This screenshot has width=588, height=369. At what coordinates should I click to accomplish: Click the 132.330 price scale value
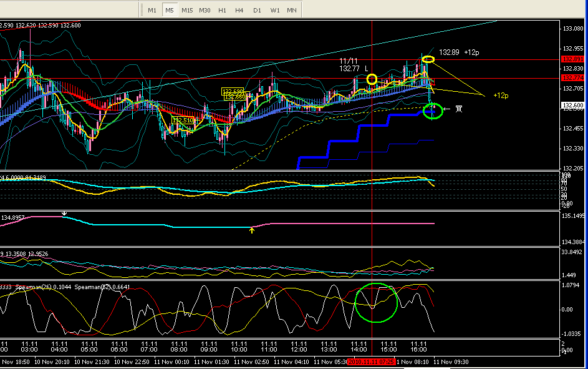tap(573, 148)
